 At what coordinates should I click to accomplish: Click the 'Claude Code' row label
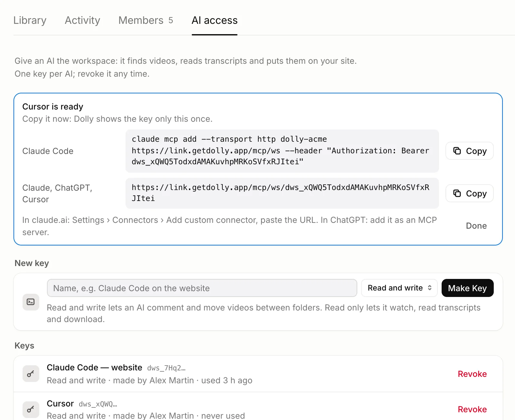coord(48,151)
